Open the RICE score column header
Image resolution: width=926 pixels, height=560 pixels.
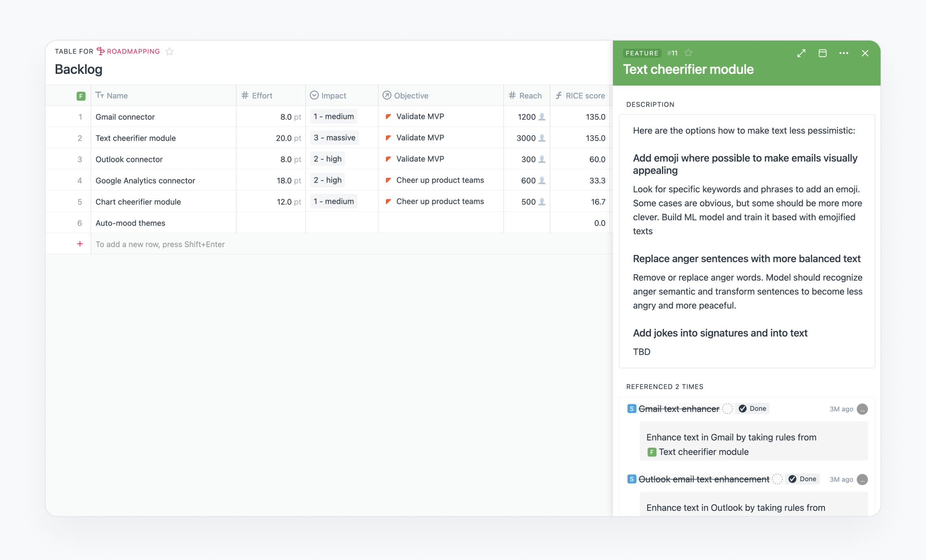pyautogui.click(x=580, y=95)
